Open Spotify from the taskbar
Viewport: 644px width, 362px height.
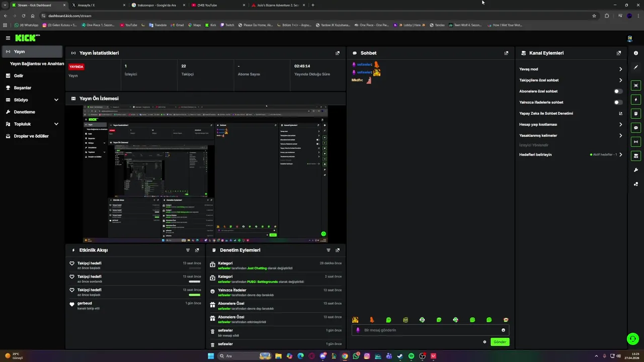tap(411, 356)
